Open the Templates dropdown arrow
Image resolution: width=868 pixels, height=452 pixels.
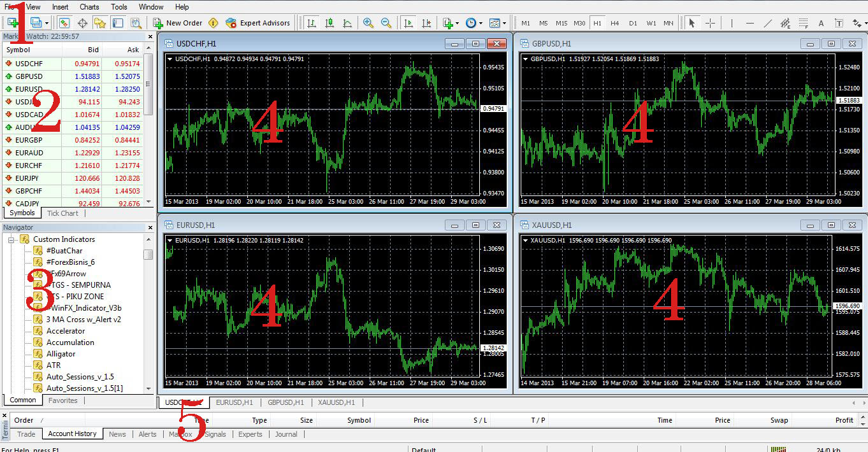point(505,23)
